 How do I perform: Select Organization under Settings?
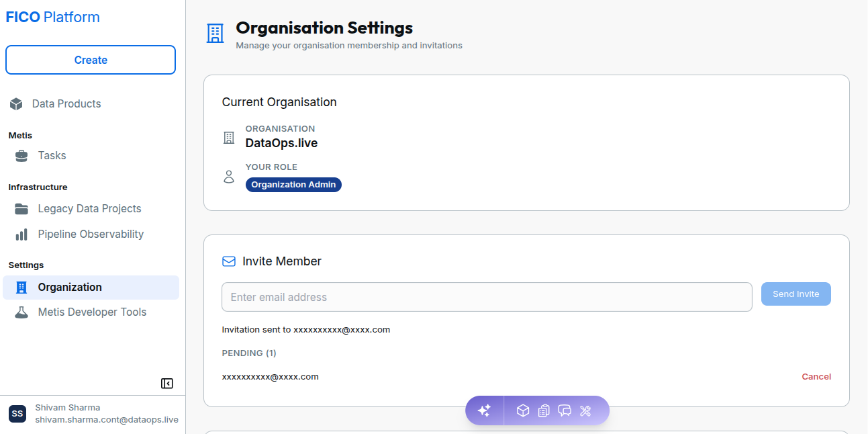(x=91, y=288)
